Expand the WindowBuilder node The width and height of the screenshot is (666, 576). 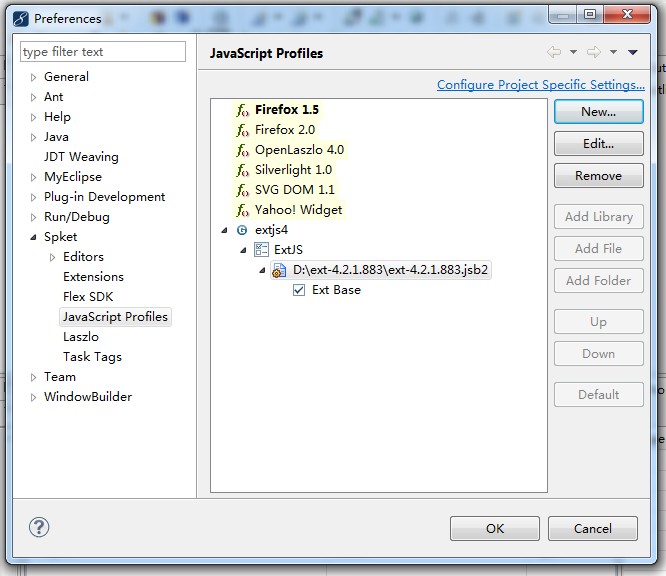(x=34, y=397)
